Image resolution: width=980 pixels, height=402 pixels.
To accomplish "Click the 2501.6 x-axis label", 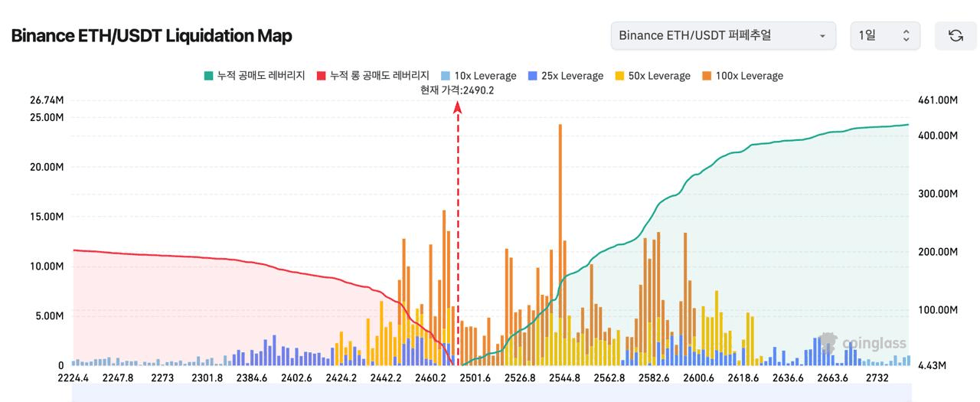I will coord(475,377).
